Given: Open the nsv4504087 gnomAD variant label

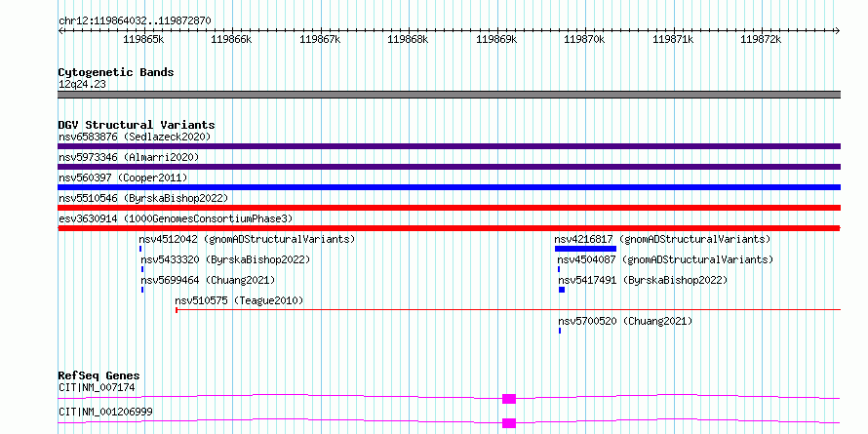Looking at the screenshot, I should click(665, 259).
